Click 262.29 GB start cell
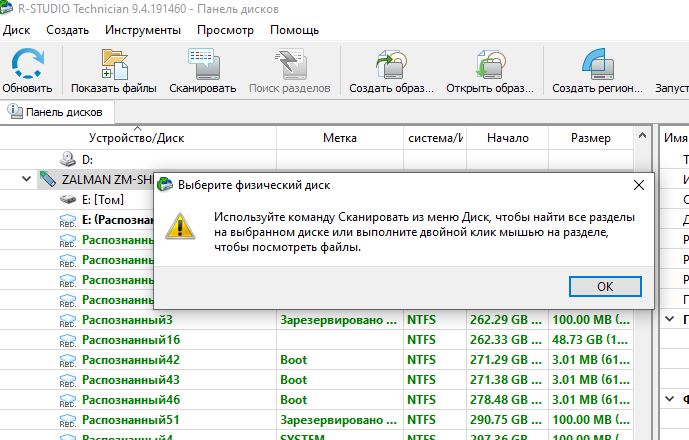The height and width of the screenshot is (440, 689). pos(506,320)
